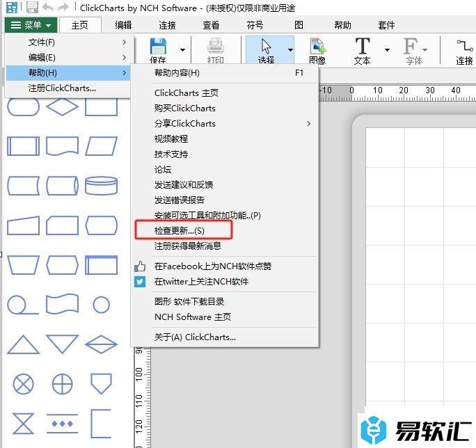Activate the Select pointer tool

coord(266,50)
